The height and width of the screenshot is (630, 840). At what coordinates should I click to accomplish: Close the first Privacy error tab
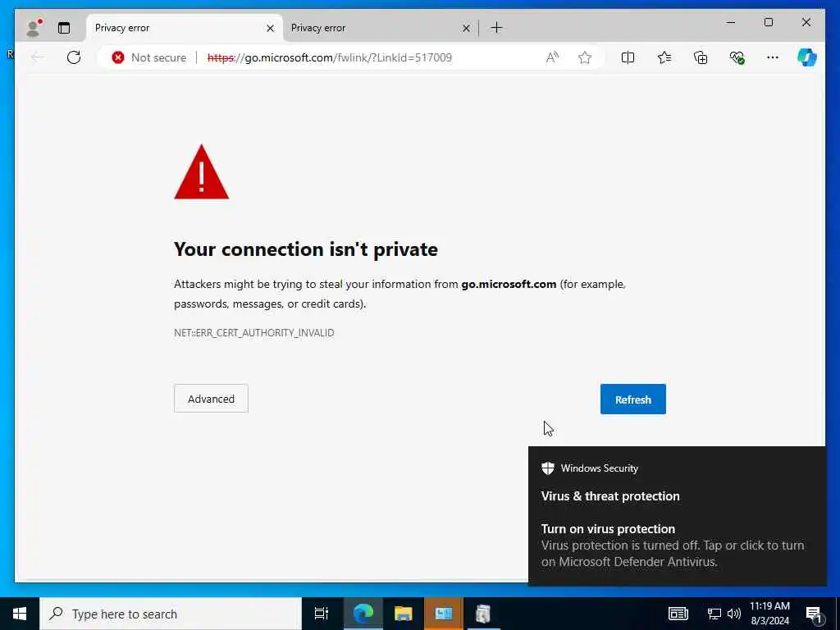[271, 29]
